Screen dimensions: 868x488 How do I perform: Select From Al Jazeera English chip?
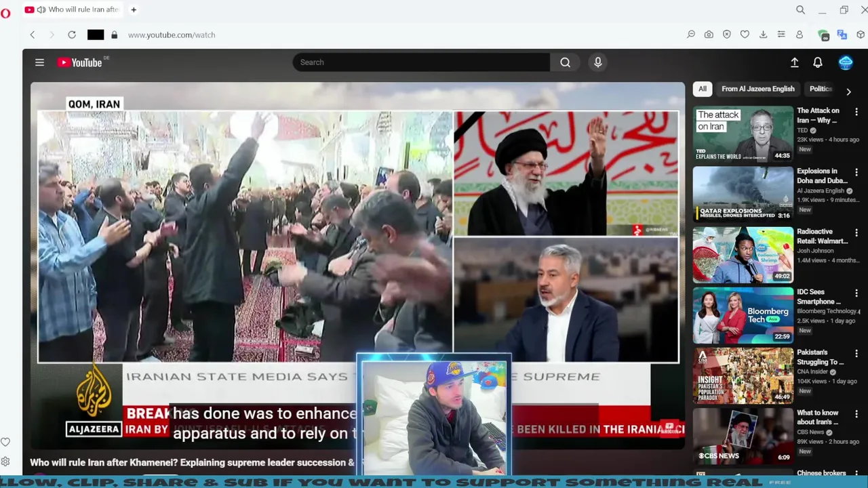[758, 89]
